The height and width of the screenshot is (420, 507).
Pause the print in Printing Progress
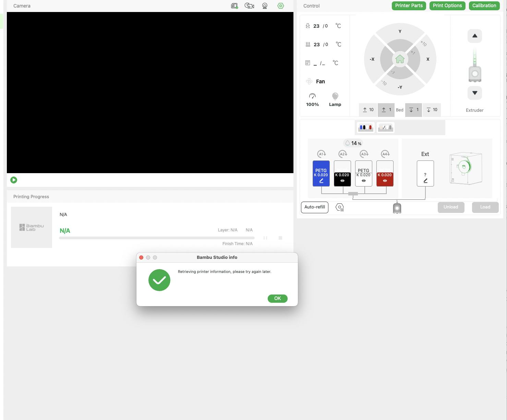tap(265, 238)
